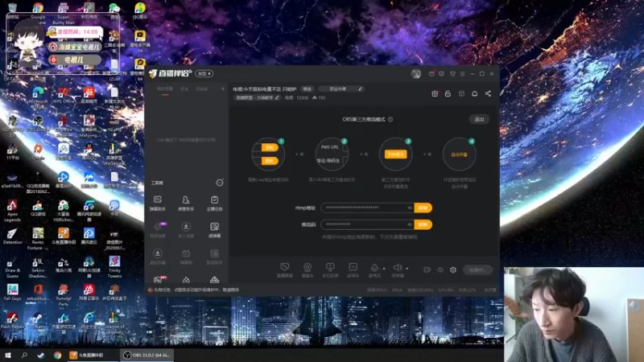Expand the mode pill beside the 直播伴侣 logo
This screenshot has height=362, width=644.
[x=204, y=74]
